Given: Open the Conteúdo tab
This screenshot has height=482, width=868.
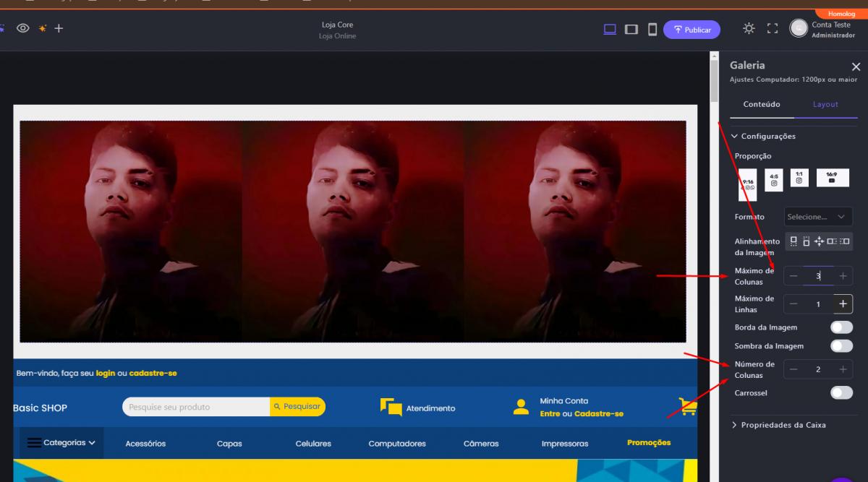Looking at the screenshot, I should (x=762, y=104).
